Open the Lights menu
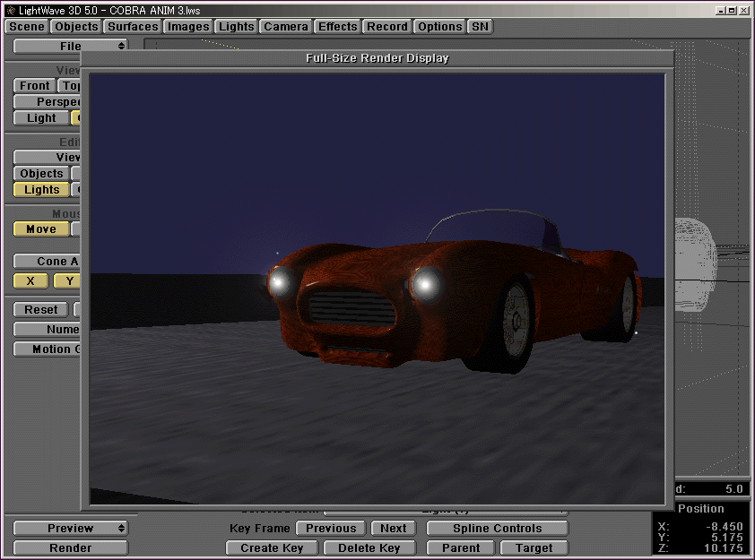This screenshot has height=560, width=755. [x=236, y=26]
